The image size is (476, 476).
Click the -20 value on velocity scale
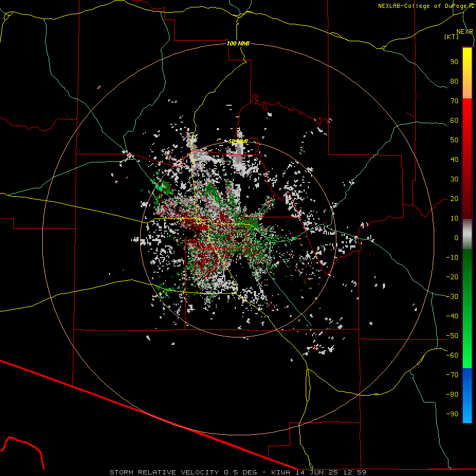point(452,277)
